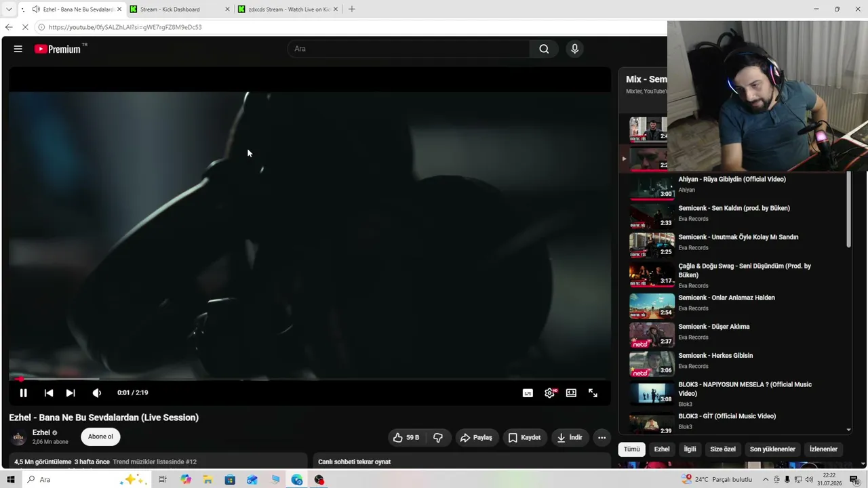Screen dimensions: 868x488
Task: Like the video showing 59 B
Action: 406,438
